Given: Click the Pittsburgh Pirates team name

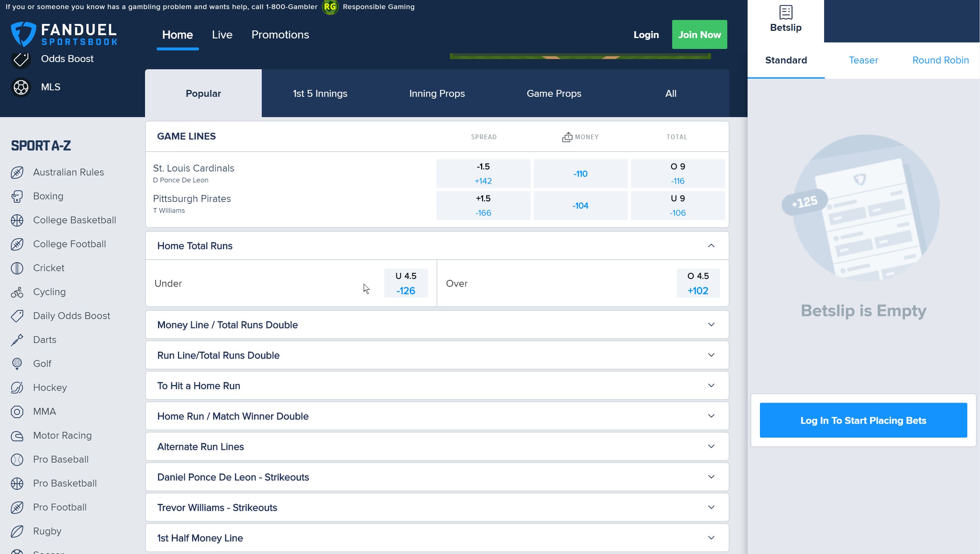Looking at the screenshot, I should 192,199.
